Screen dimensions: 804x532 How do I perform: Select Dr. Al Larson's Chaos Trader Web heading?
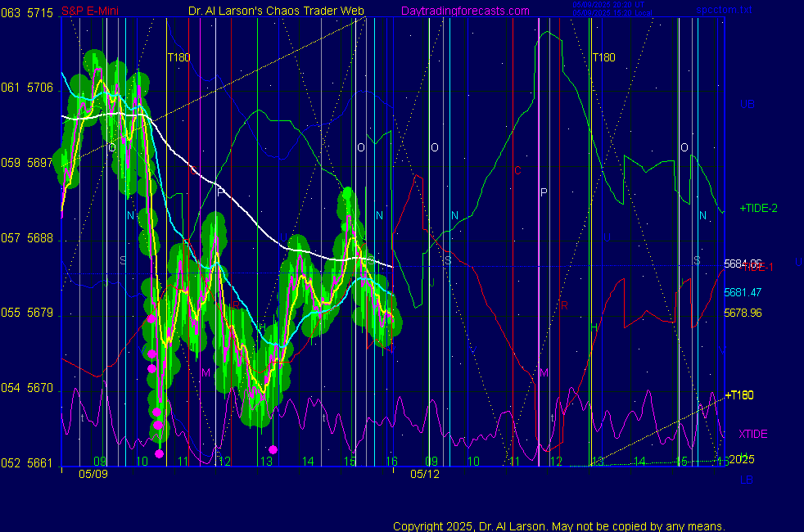click(x=276, y=11)
